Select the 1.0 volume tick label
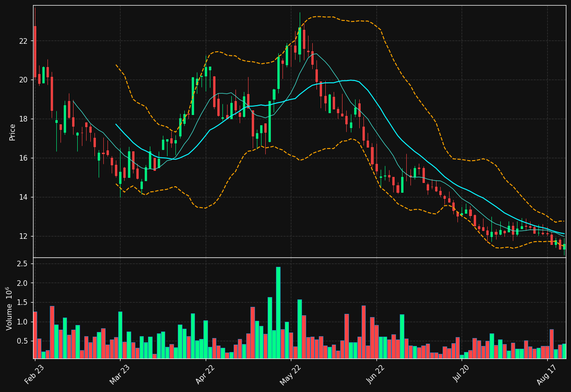This screenshot has height=392, width=571. (x=23, y=322)
